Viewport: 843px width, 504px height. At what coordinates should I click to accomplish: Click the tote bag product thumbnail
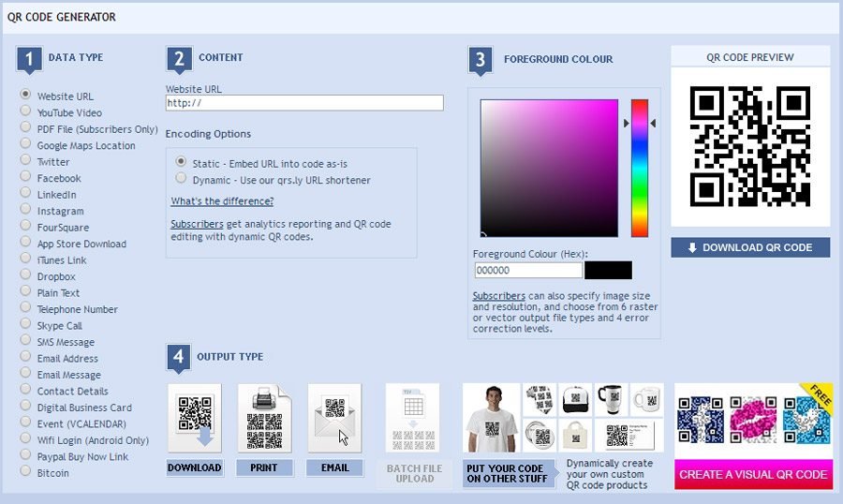pos(575,436)
